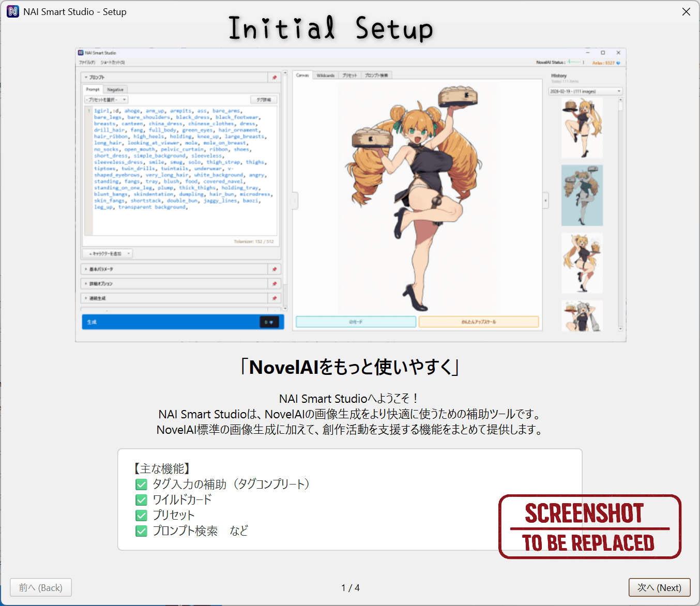This screenshot has height=606, width=700.
Task: Switch to the Negative prompt tab
Action: click(x=115, y=89)
